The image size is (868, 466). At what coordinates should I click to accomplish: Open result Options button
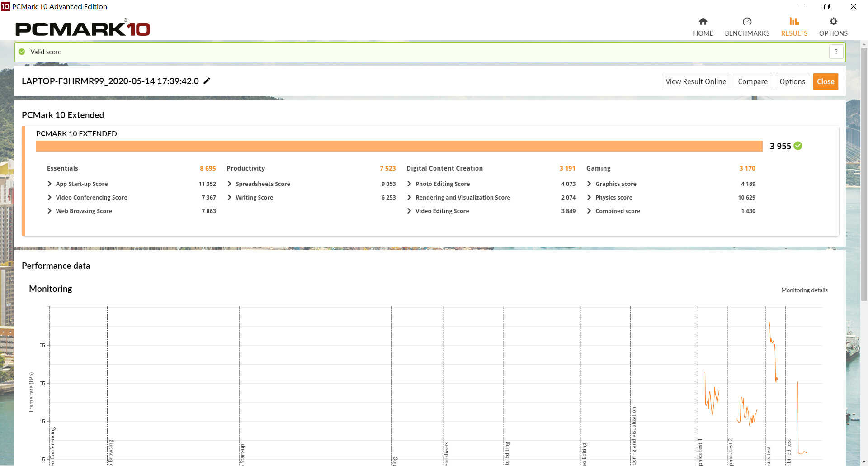click(x=792, y=81)
